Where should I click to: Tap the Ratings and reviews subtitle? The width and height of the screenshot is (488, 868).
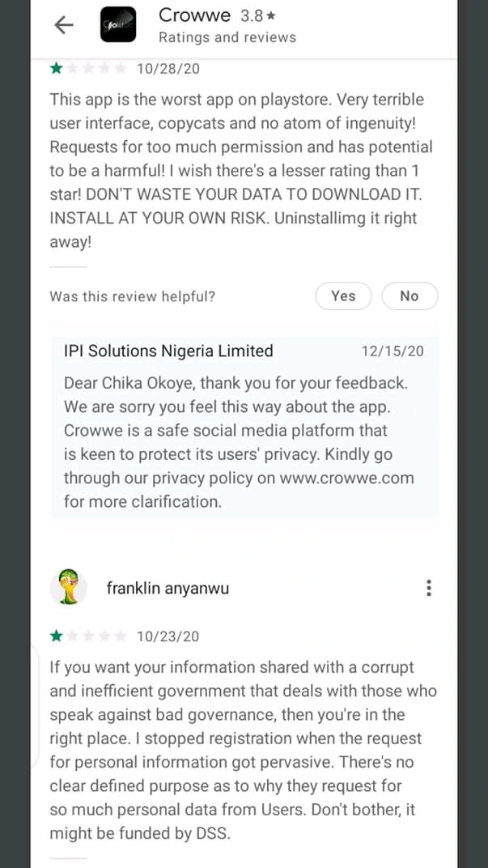[227, 37]
